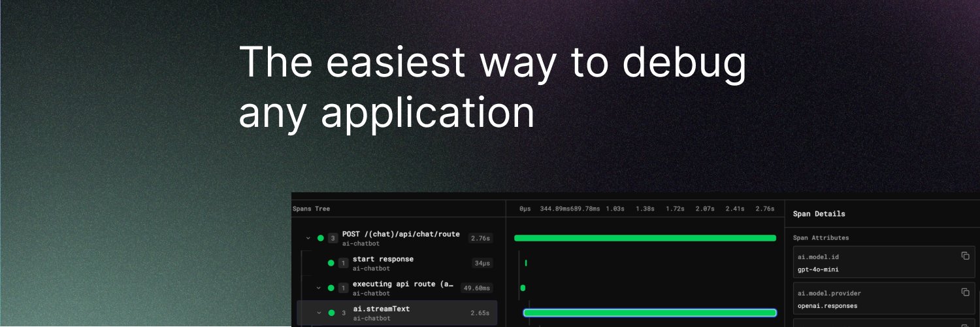This screenshot has height=327, width=980.
Task: Click the POST route timeline bar
Action: pos(645,238)
